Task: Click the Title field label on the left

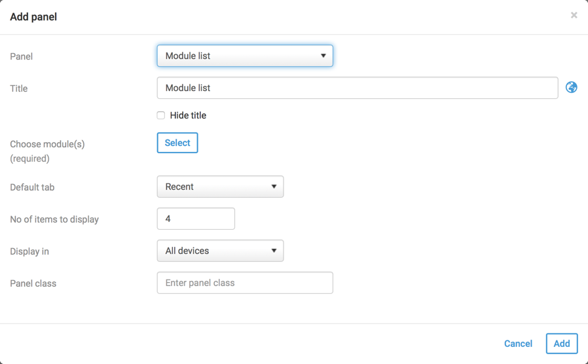Action: 19,88
